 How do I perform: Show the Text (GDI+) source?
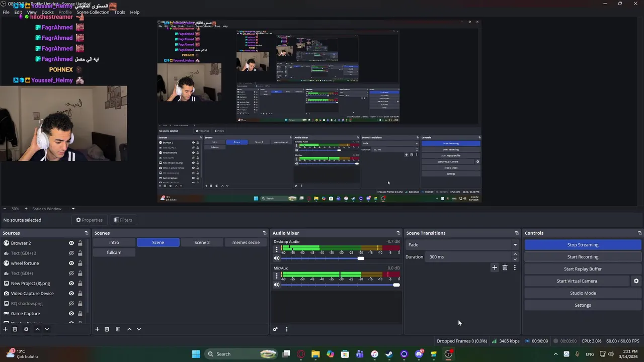point(71,273)
